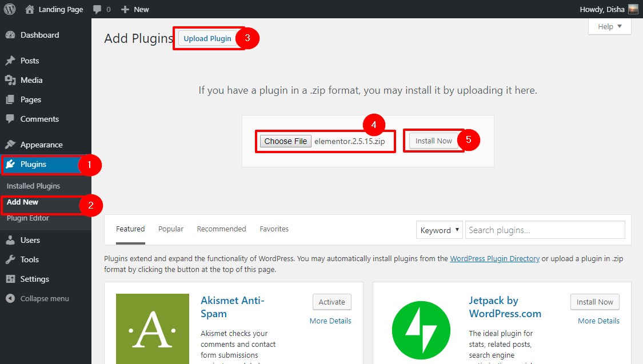Image resolution: width=643 pixels, height=364 pixels.
Task: Open the Tools menu item
Action: [x=30, y=259]
